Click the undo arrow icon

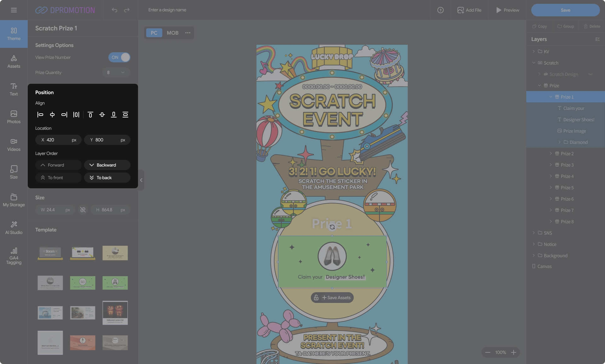coord(114,10)
